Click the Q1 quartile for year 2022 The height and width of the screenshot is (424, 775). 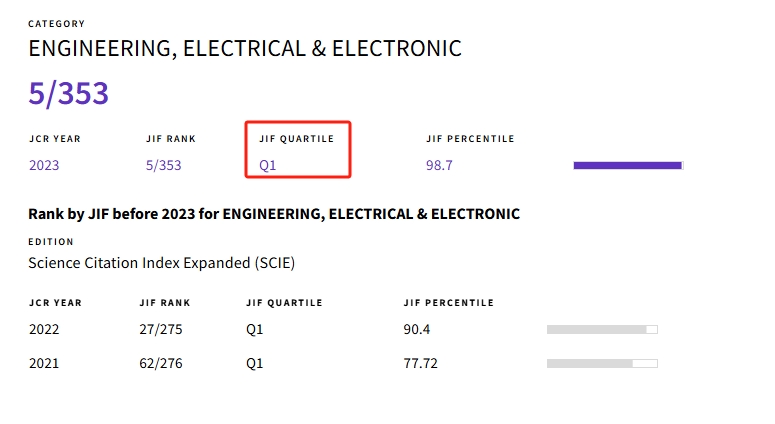click(255, 329)
